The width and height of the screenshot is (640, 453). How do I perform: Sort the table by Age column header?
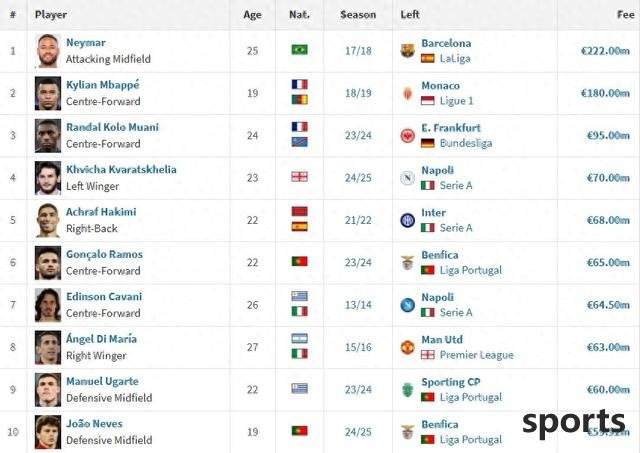[x=252, y=15]
